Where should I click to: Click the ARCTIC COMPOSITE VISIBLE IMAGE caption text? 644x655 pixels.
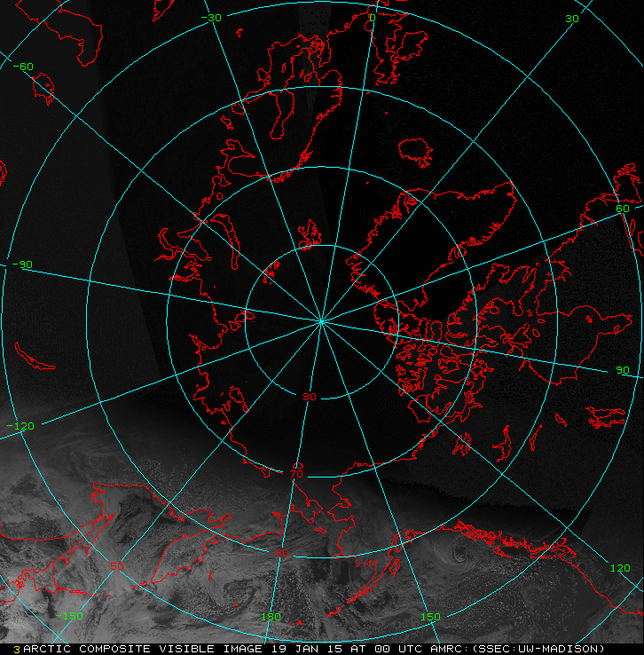pos(142,649)
